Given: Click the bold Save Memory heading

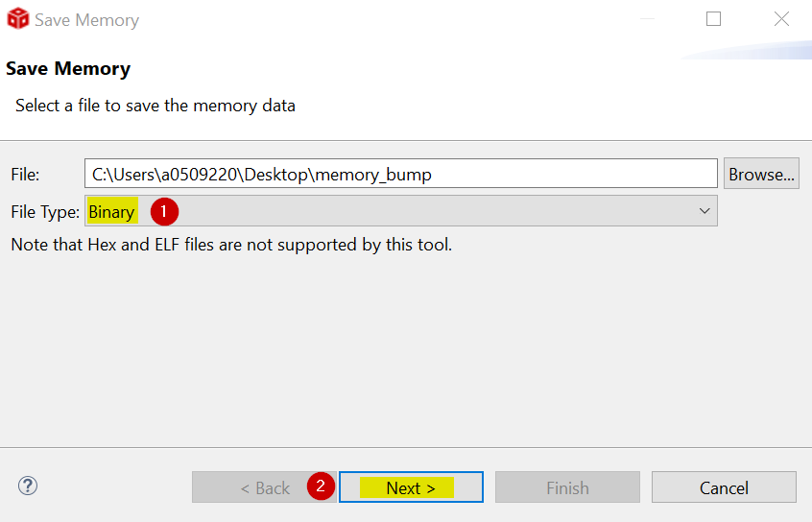Looking at the screenshot, I should click(68, 69).
